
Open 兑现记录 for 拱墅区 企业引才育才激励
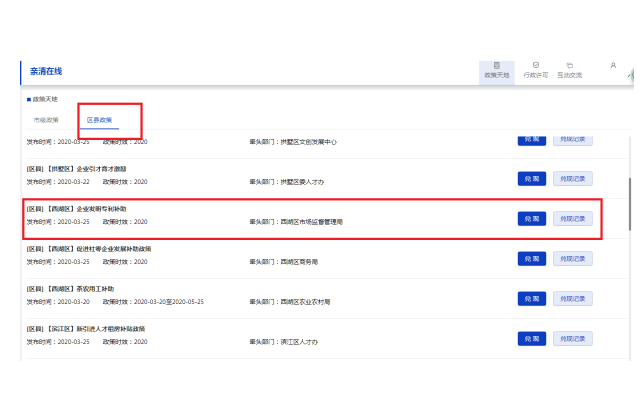[572, 179]
